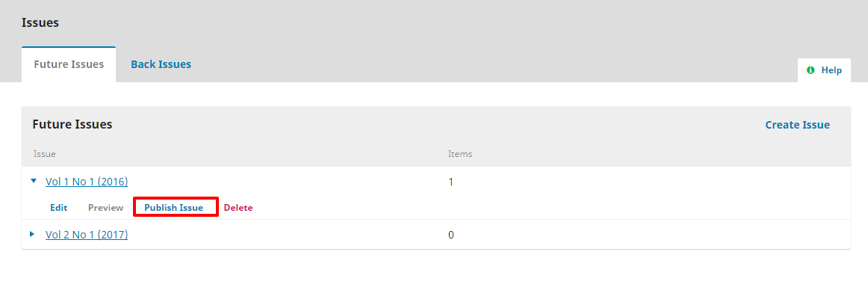
Task: Expand the Vol 2 No 1 (2017) row
Action: [x=32, y=234]
